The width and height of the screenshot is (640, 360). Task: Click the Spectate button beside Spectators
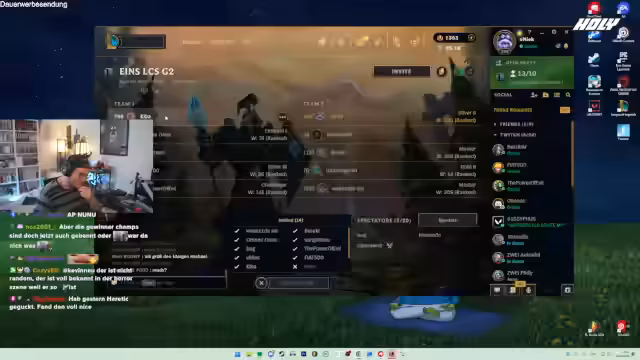448,220
